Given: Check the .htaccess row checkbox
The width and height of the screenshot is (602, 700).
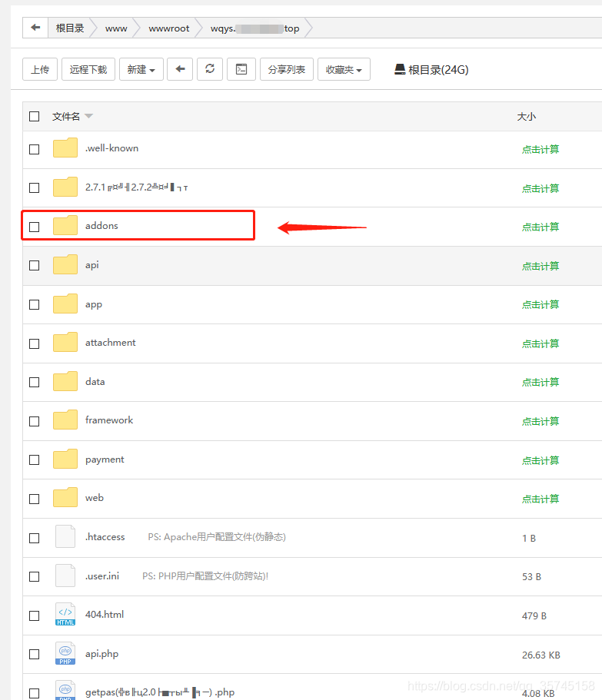Looking at the screenshot, I should 34,539.
